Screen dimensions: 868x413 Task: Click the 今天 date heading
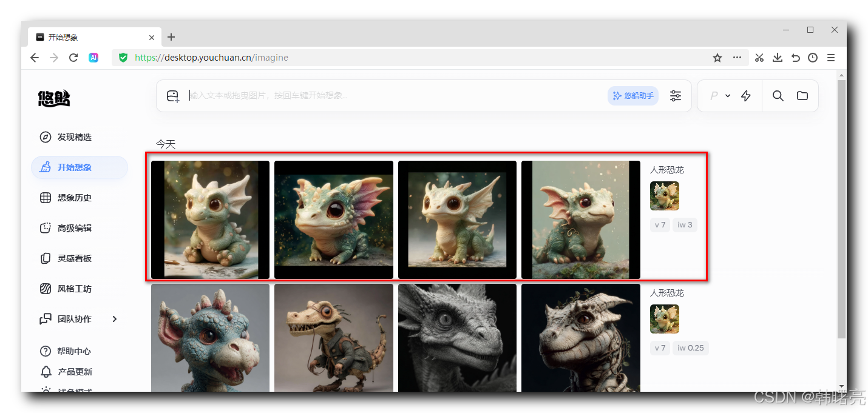(166, 144)
